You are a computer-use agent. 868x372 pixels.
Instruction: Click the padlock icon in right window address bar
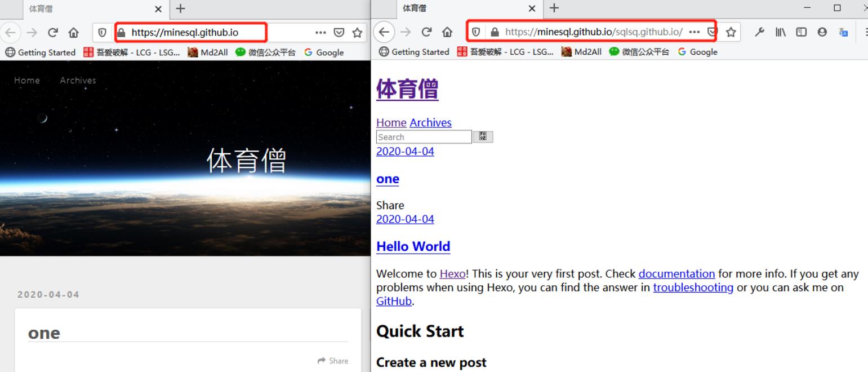point(495,33)
